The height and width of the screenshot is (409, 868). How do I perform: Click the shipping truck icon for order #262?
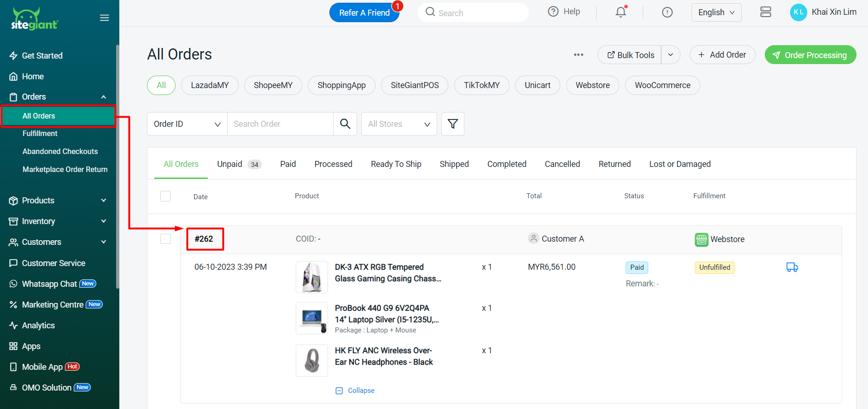pyautogui.click(x=792, y=267)
